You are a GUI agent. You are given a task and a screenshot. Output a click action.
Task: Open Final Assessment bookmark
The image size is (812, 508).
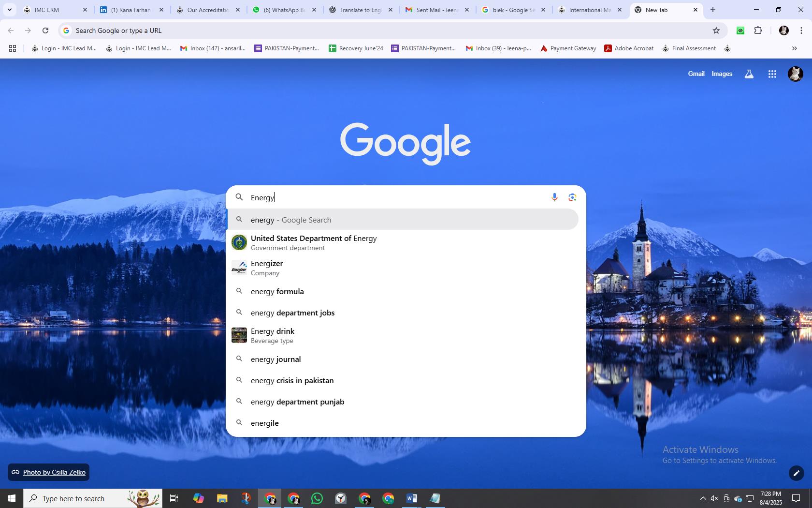[x=689, y=48]
